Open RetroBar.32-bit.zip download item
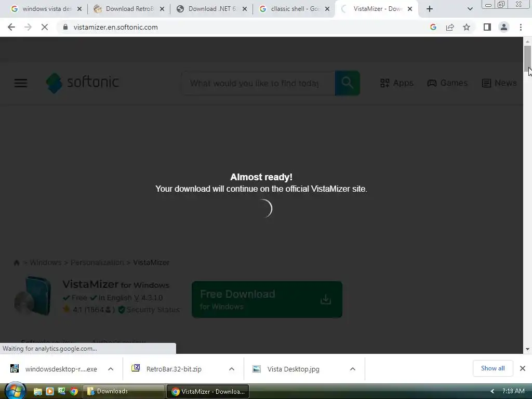 tap(168, 369)
